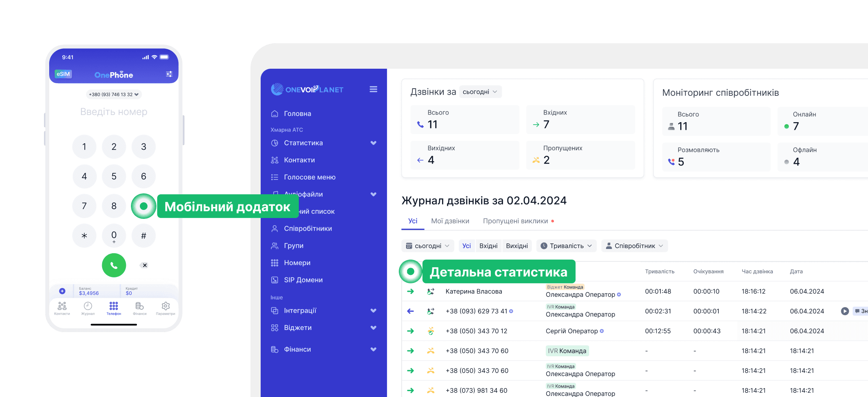Image resolution: width=868 pixels, height=397 pixels.
Task: Select the Вхідні filter toggle
Action: [x=488, y=246]
